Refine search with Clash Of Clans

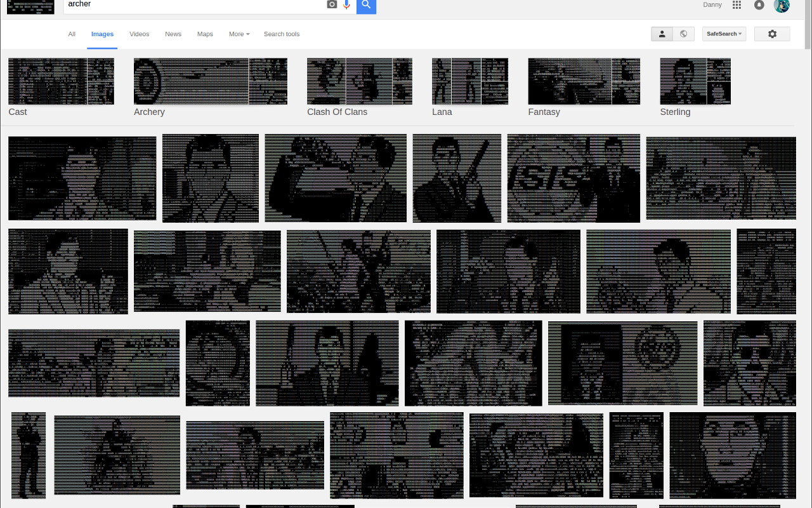[360, 88]
